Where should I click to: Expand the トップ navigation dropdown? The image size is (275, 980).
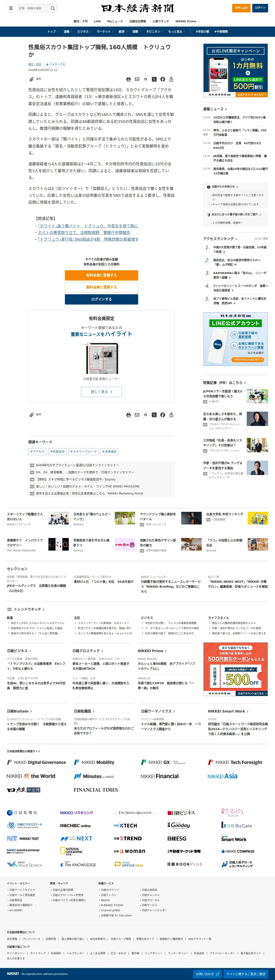(53, 31)
